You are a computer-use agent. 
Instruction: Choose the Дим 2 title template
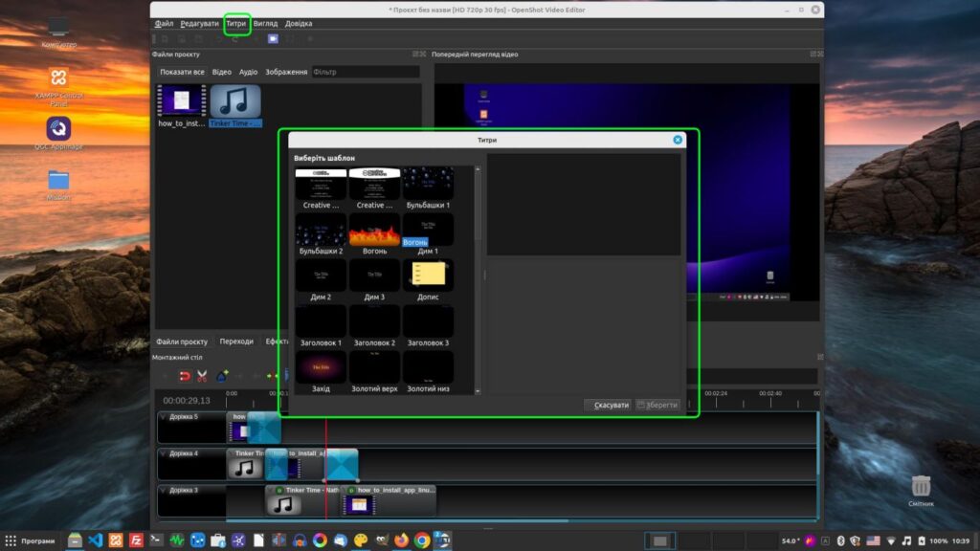[321, 280]
